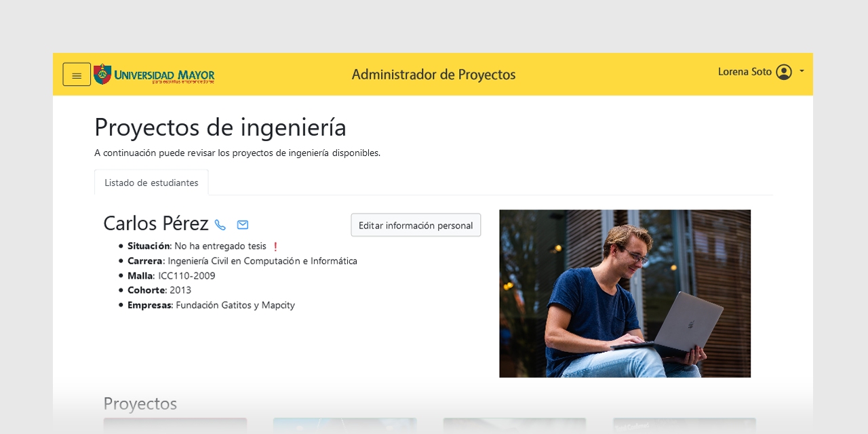This screenshot has height=434, width=868.
Task: Click the 'Lorena Soto' username
Action: point(744,71)
